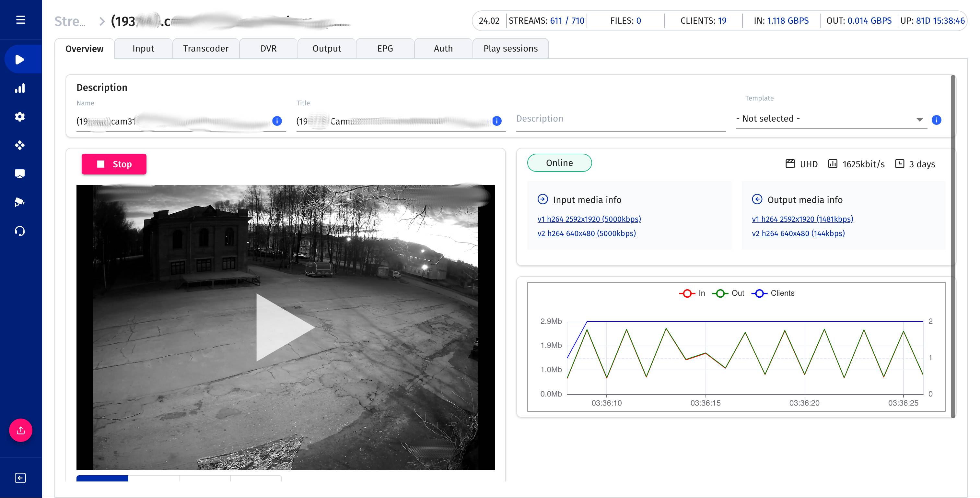Image resolution: width=980 pixels, height=498 pixels.
Task: Click info icon next to Name field
Action: 277,121
